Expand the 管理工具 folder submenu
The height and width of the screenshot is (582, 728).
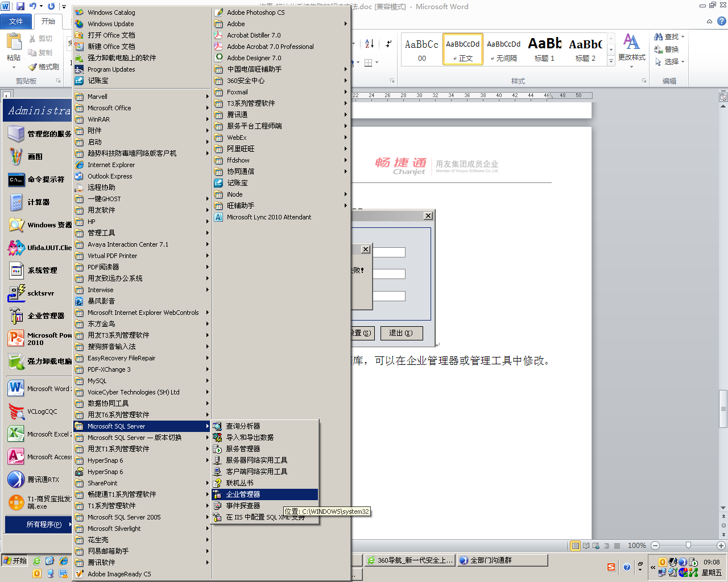pyautogui.click(x=142, y=233)
